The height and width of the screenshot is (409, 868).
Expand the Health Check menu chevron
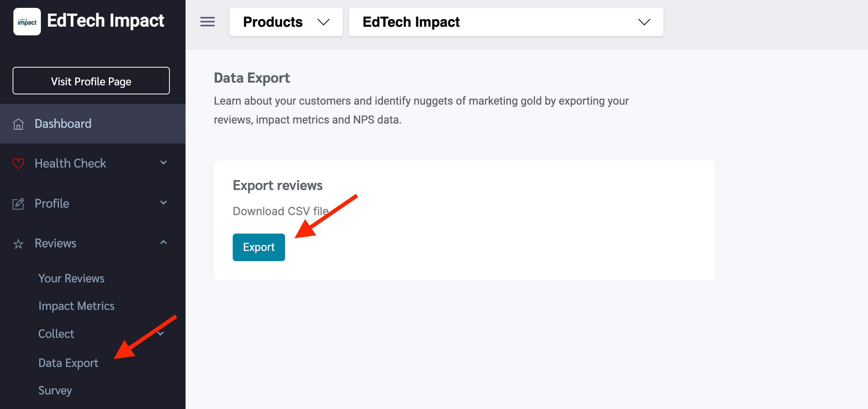(x=164, y=162)
